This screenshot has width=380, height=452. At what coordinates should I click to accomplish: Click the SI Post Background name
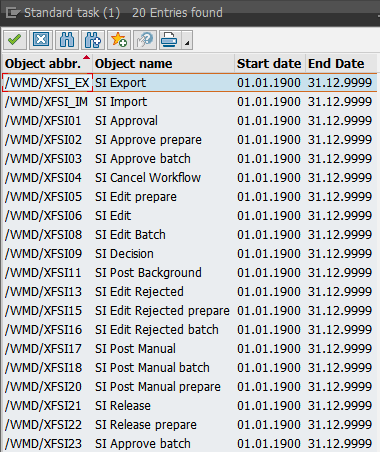point(148,273)
